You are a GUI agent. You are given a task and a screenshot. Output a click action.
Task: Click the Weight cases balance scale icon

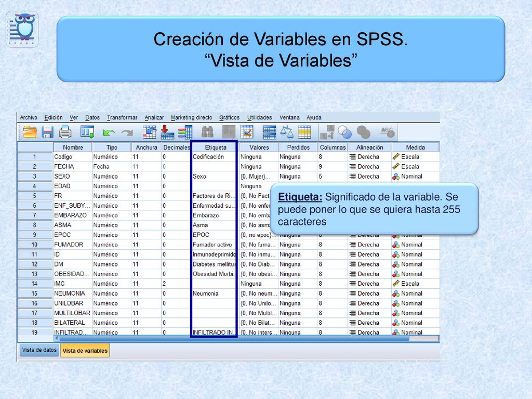287,132
